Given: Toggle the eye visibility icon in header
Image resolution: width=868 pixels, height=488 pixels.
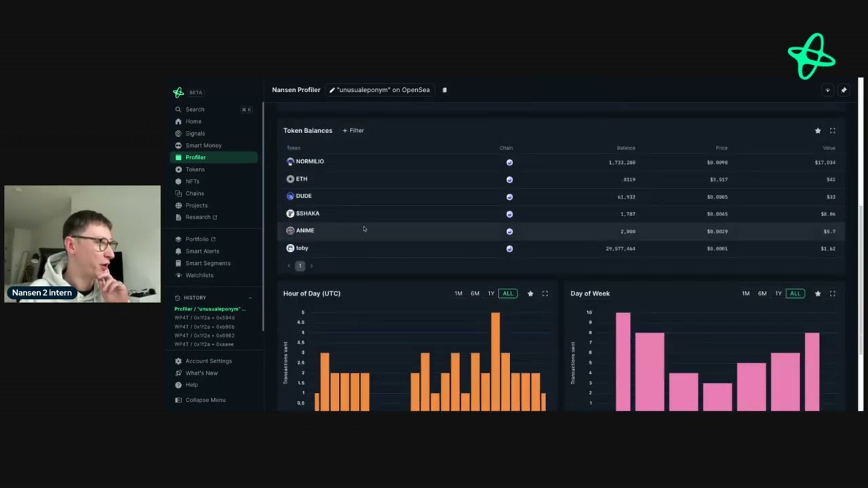Looking at the screenshot, I should point(827,90).
